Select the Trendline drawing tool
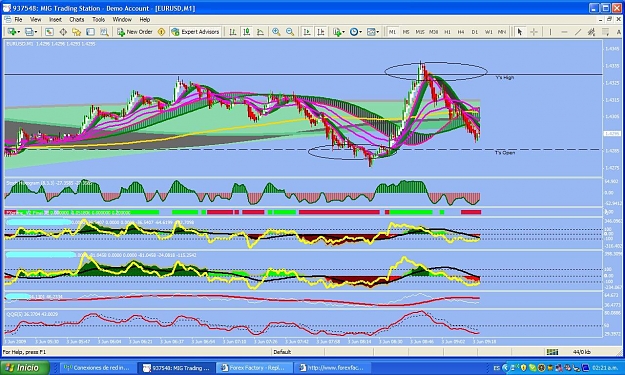This screenshot has height=375, width=625. pos(578,32)
